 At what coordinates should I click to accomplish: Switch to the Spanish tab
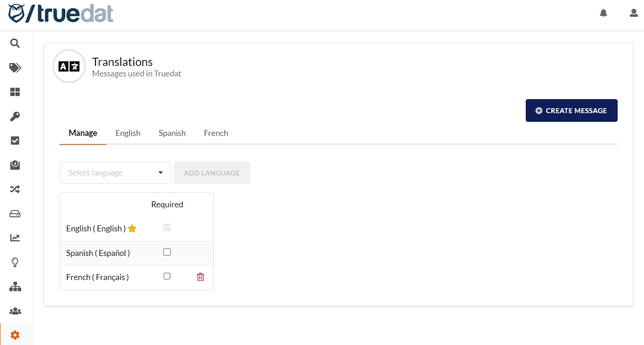click(172, 133)
